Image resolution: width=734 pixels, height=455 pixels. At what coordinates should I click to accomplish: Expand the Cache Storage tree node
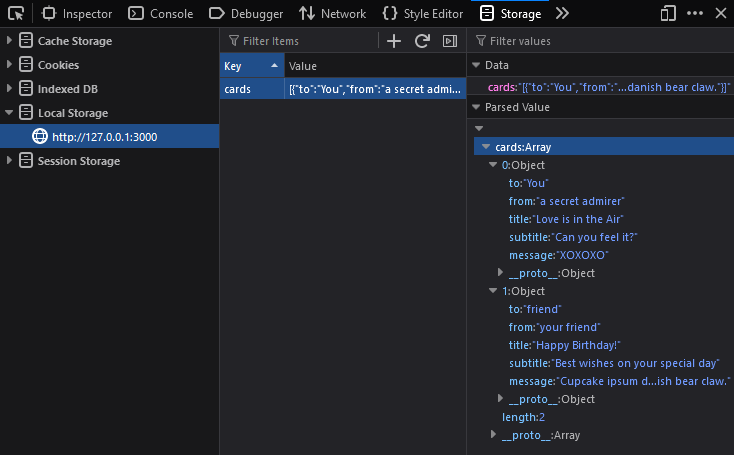(10, 41)
